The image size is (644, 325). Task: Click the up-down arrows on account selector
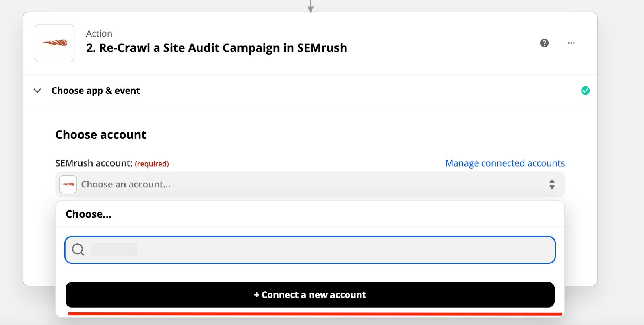(x=552, y=185)
